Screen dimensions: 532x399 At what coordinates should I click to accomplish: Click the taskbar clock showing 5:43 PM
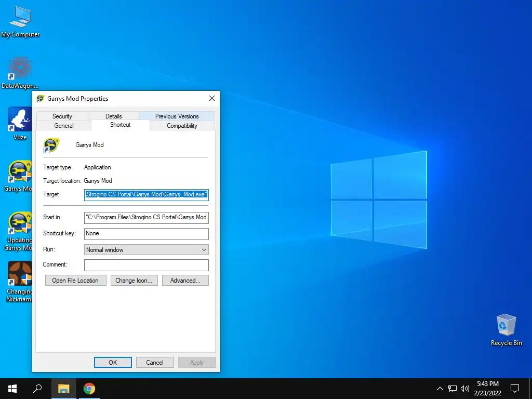(x=488, y=389)
